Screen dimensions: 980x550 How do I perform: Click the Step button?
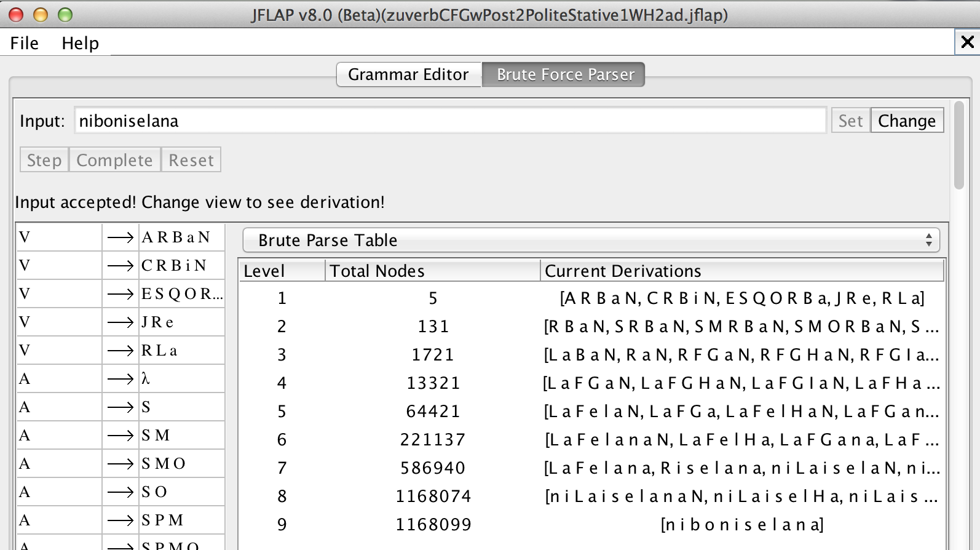44,160
